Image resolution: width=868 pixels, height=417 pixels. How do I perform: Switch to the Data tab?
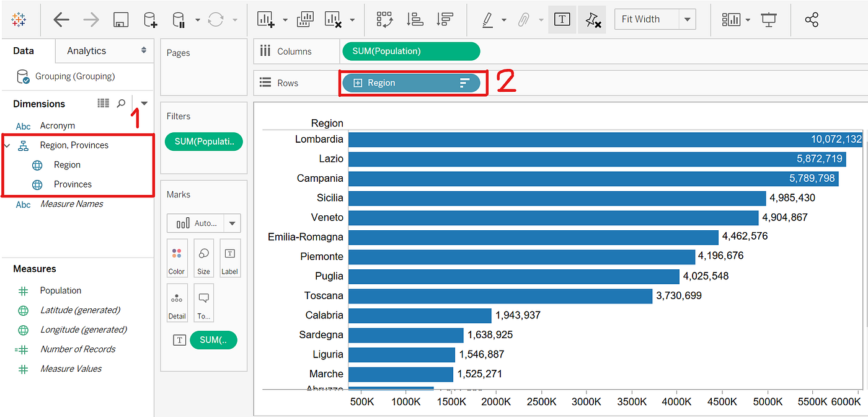click(x=24, y=51)
